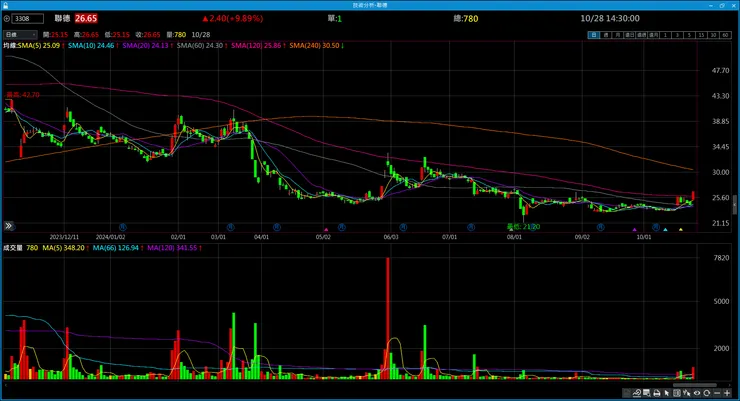
Task: Click the SMA(10) 24.46 indicator label
Action: coord(93,46)
